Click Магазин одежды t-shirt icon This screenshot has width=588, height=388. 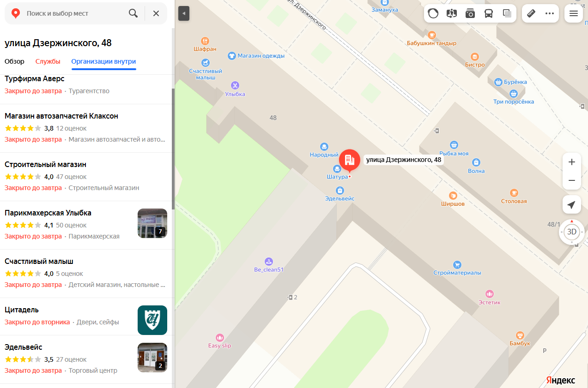click(x=232, y=56)
